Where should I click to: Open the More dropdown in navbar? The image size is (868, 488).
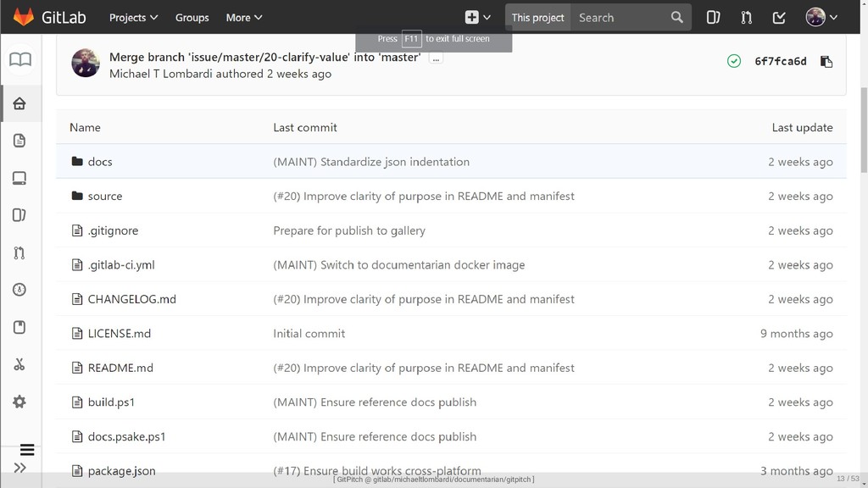[x=243, y=17]
